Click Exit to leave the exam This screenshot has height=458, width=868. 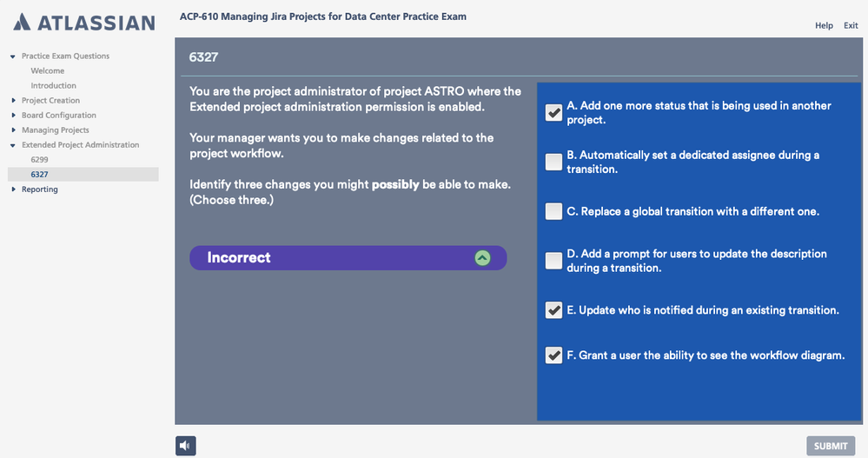pos(851,25)
